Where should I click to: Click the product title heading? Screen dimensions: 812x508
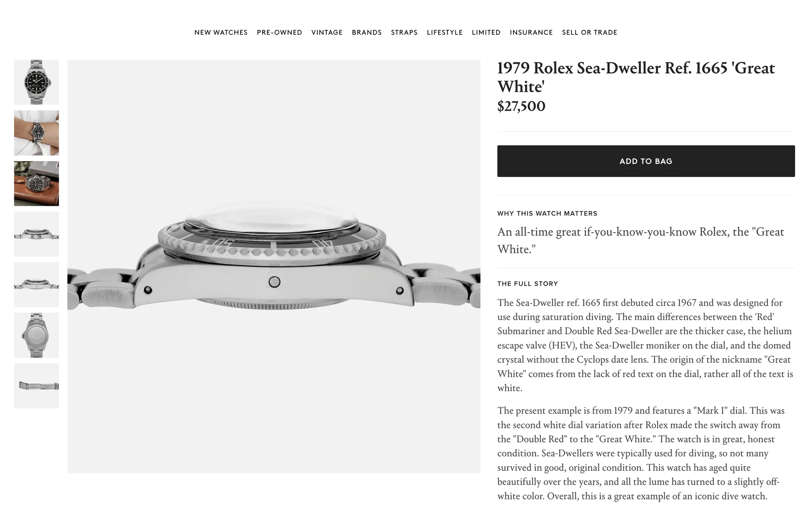(x=636, y=77)
